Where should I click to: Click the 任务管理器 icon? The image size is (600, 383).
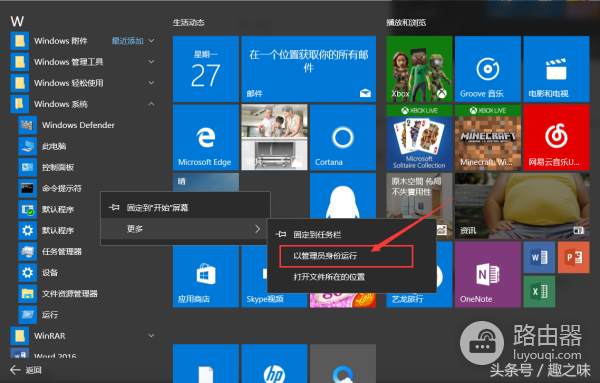pos(28,251)
